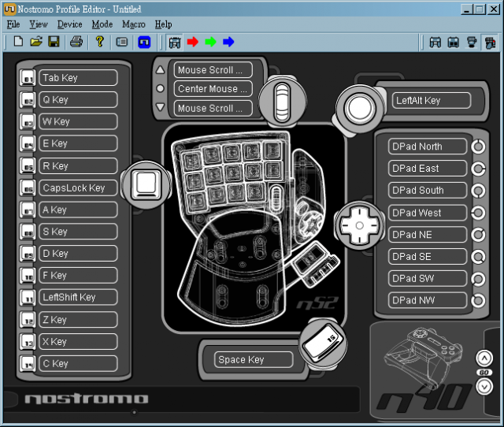Click the large keycap button graphic

[146, 185]
